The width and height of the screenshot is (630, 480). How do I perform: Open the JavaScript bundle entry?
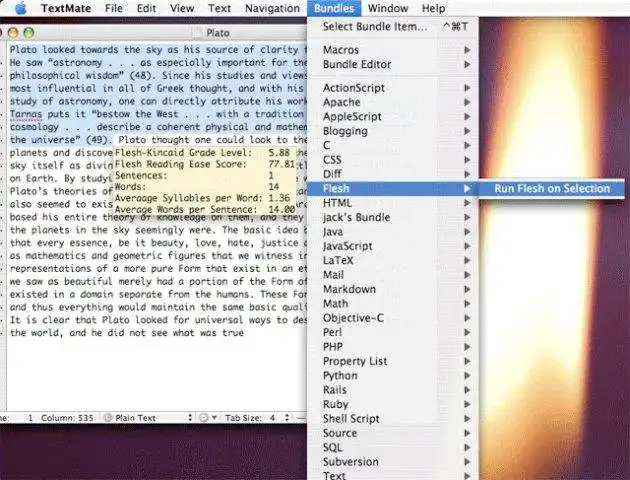pos(393,246)
